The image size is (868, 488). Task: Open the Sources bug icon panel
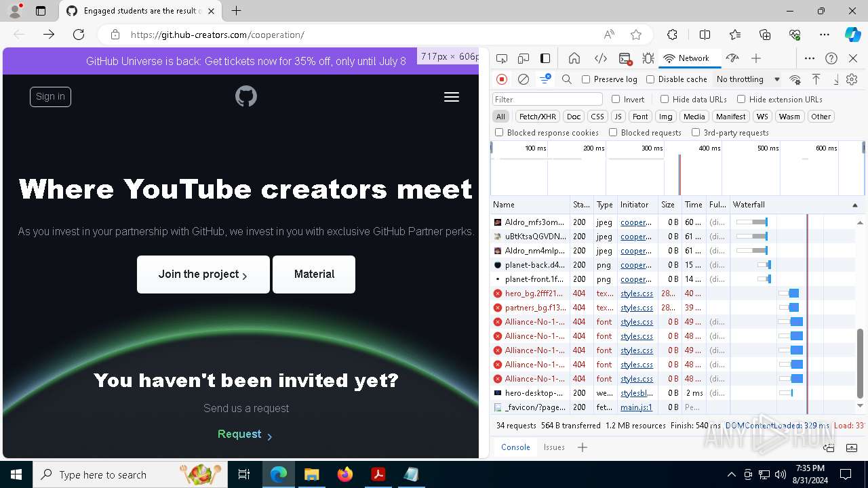coord(648,58)
